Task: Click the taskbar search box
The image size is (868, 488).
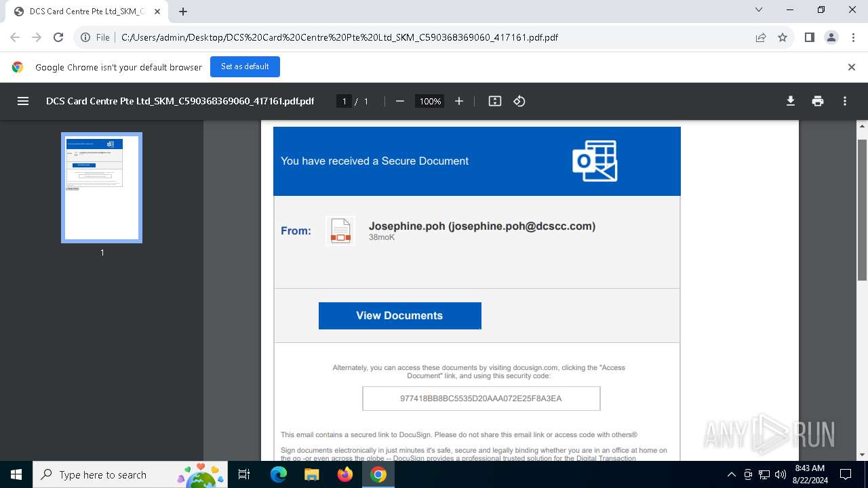Action: coord(131,474)
